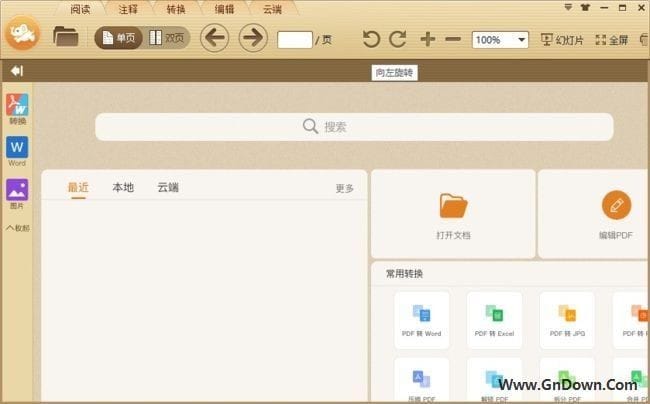Expand the recent files list via 更多
Viewport: 650px width, 404px height.
344,188
